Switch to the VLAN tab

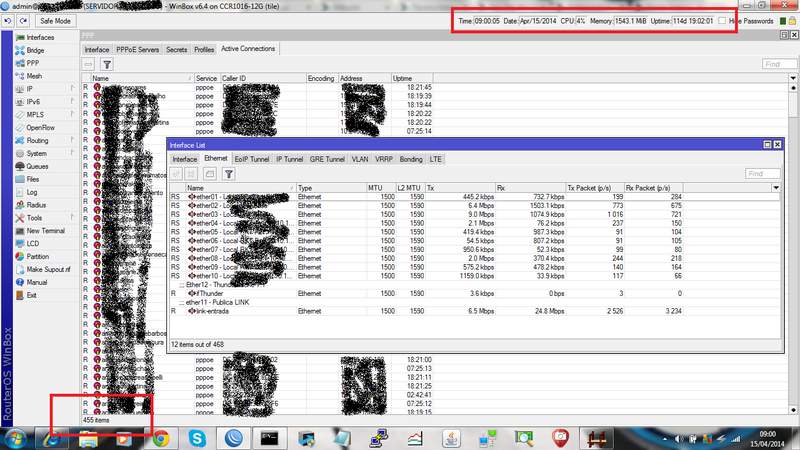pyautogui.click(x=360, y=159)
